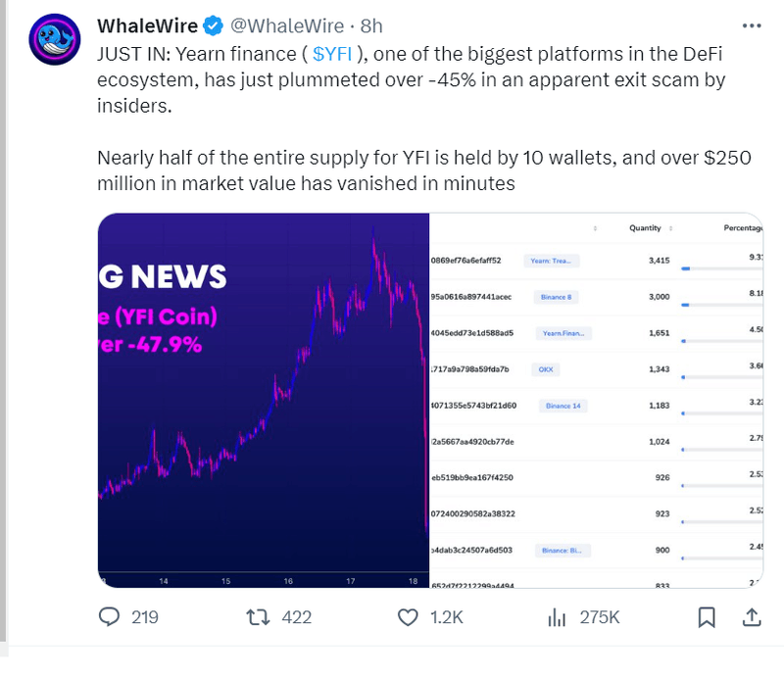Open the $YFI cashtag link
The height and width of the screenshot is (679, 784).
(x=332, y=54)
